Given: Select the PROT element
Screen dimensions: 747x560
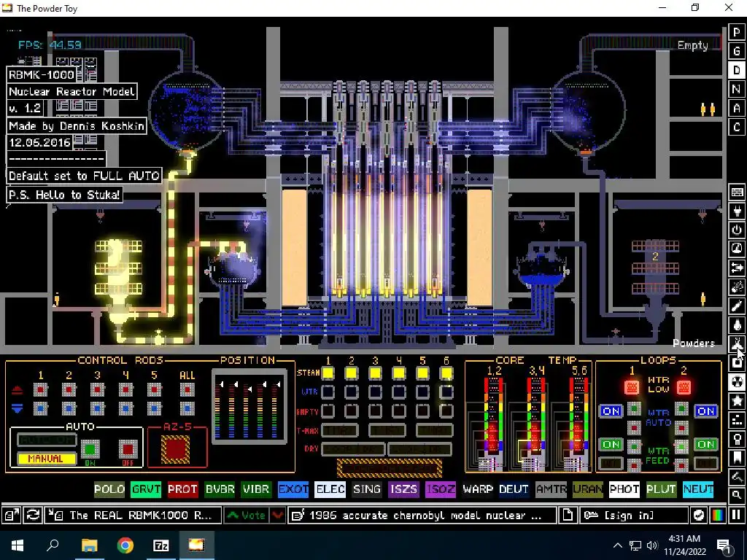Looking at the screenshot, I should (183, 489).
